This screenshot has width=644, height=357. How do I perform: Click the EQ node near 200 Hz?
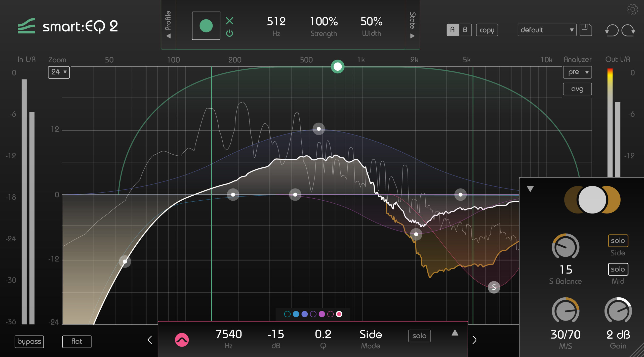point(233,195)
